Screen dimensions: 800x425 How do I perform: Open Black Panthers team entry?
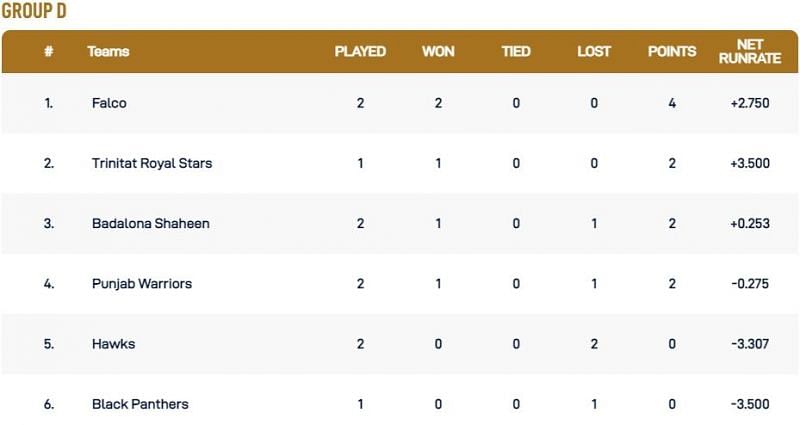coord(140,404)
